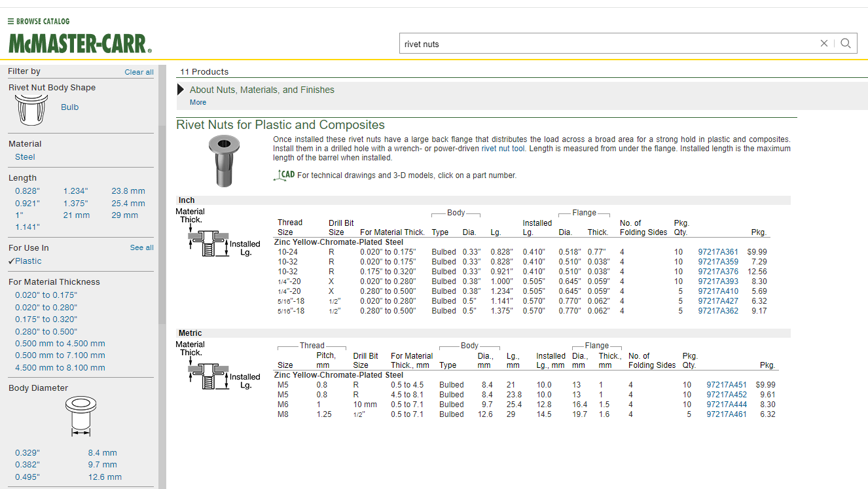Filter body diameter 0.495"
The width and height of the screenshot is (868, 489).
[27, 477]
